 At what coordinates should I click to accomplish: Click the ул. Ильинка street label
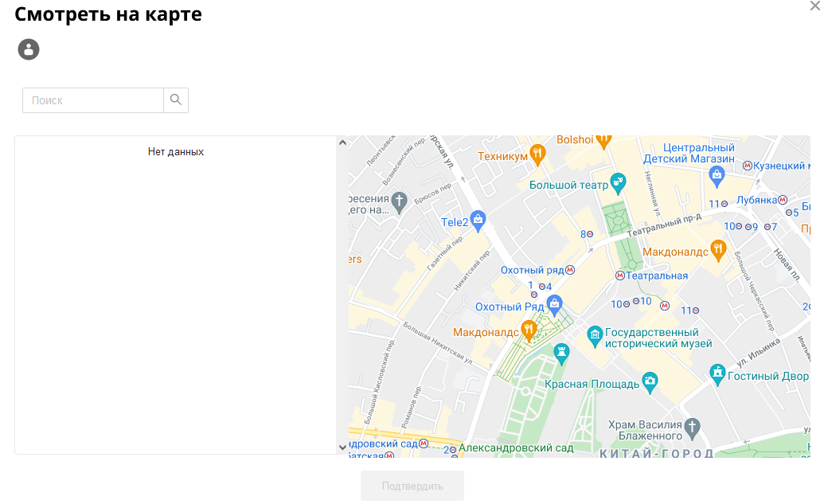(758, 352)
